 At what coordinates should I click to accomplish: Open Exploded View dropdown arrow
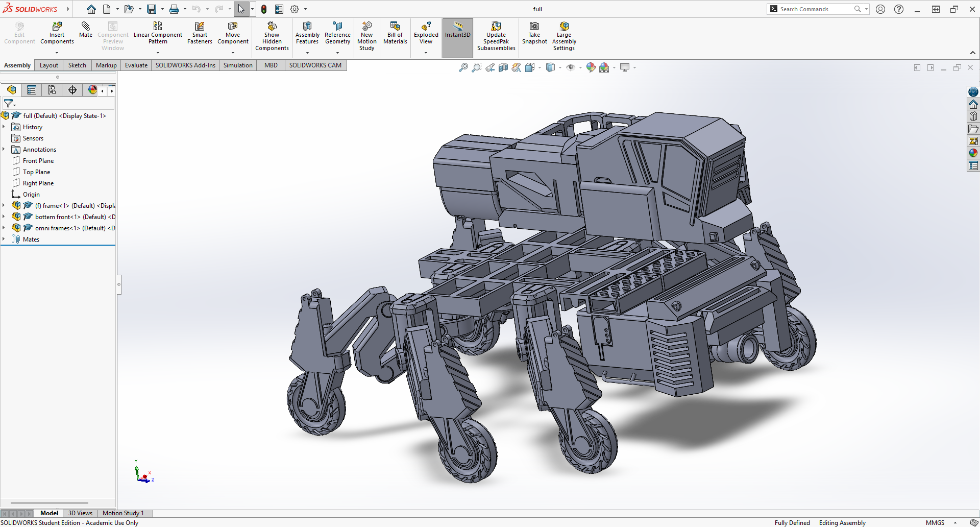pyautogui.click(x=426, y=53)
